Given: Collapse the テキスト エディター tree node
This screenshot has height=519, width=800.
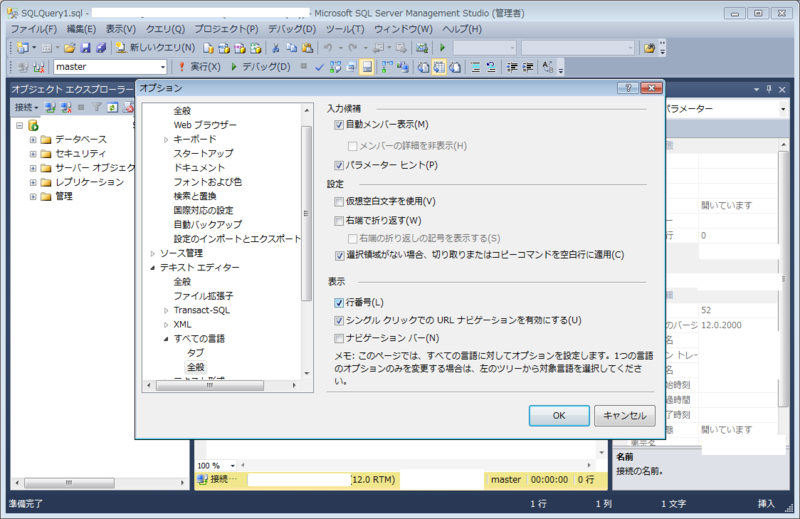Looking at the screenshot, I should [153, 268].
